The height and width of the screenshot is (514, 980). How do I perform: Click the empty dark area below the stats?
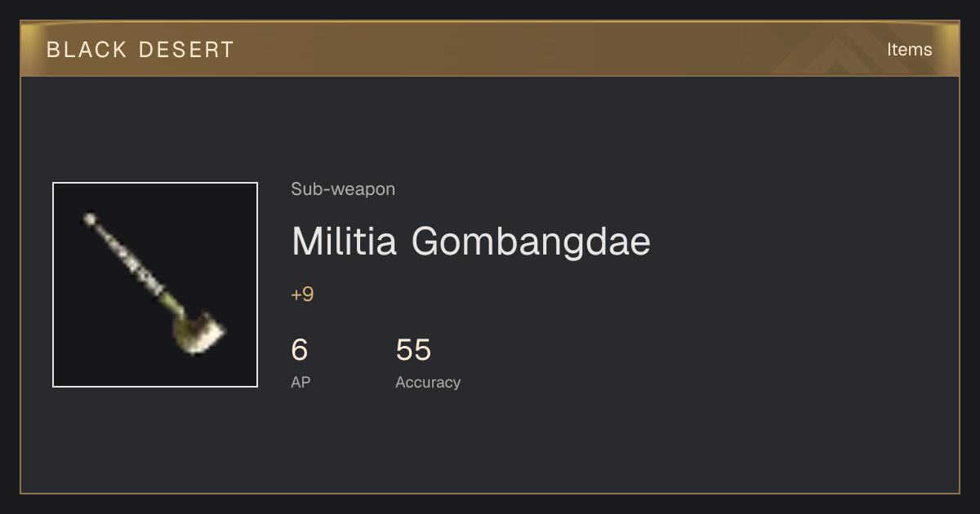click(x=490, y=445)
